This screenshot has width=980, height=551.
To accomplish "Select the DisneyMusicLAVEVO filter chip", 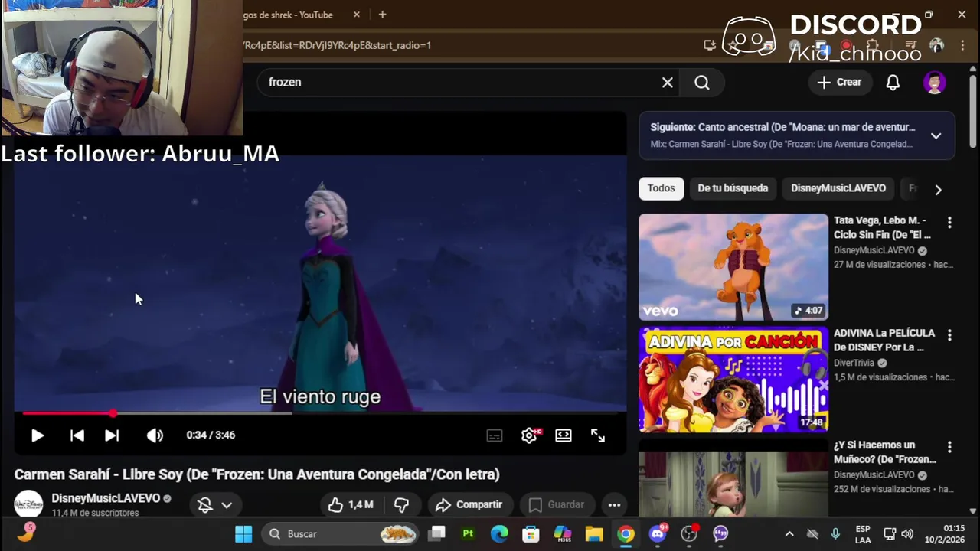I will click(x=838, y=188).
